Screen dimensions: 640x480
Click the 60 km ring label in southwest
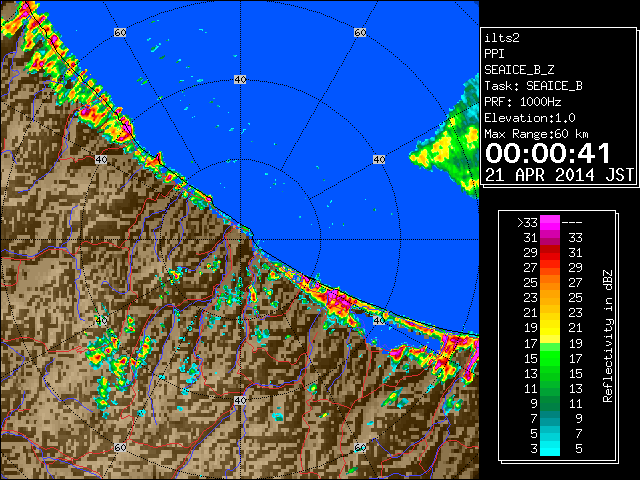click(120, 447)
